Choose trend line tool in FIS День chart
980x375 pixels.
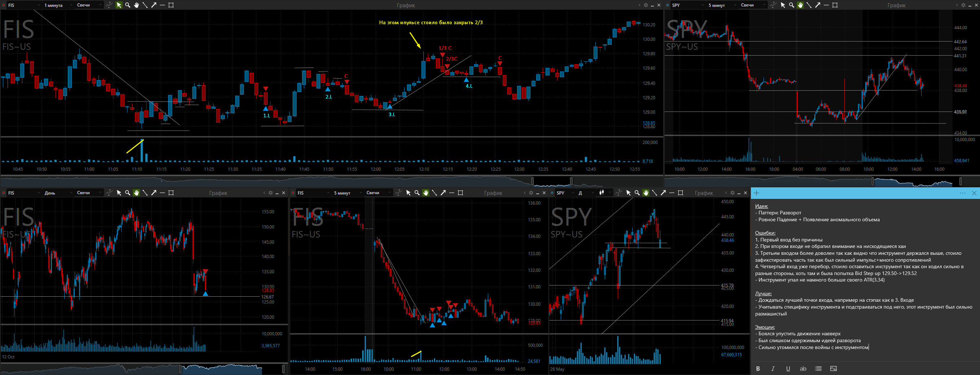[145, 193]
